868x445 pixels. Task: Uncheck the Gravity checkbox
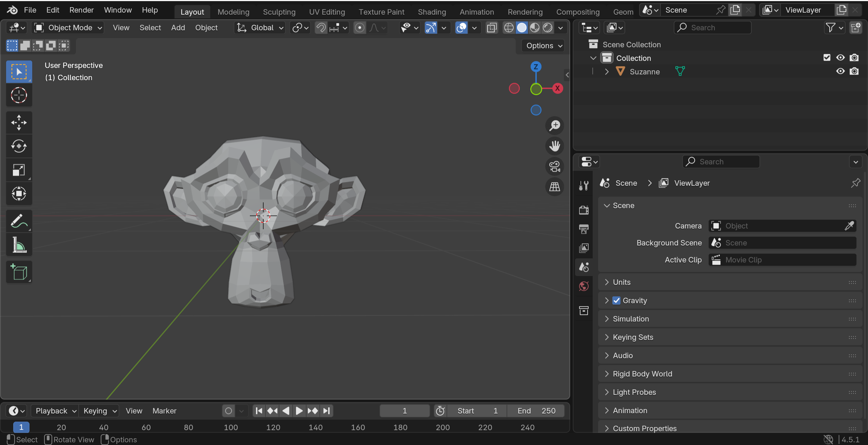point(616,300)
